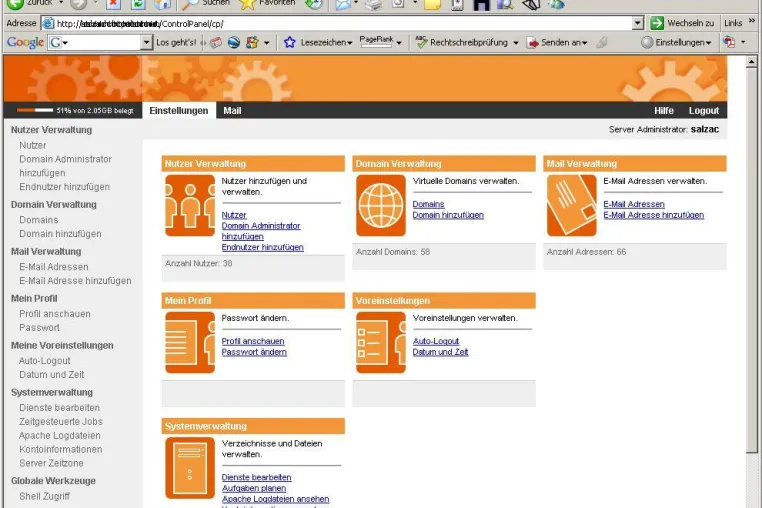Click the highlighter pen icon in Google toolbar
The image size is (762, 508).
(602, 42)
